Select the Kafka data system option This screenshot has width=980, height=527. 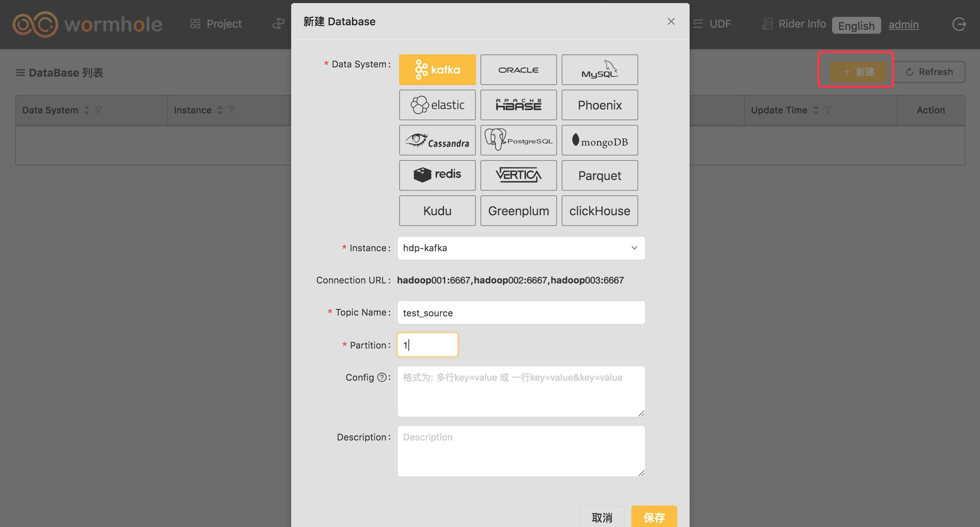(x=437, y=70)
